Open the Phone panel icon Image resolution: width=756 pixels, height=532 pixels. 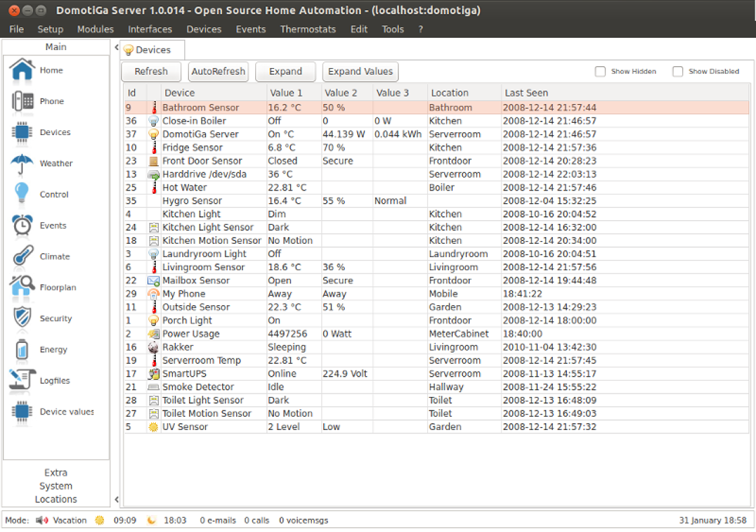(22, 101)
